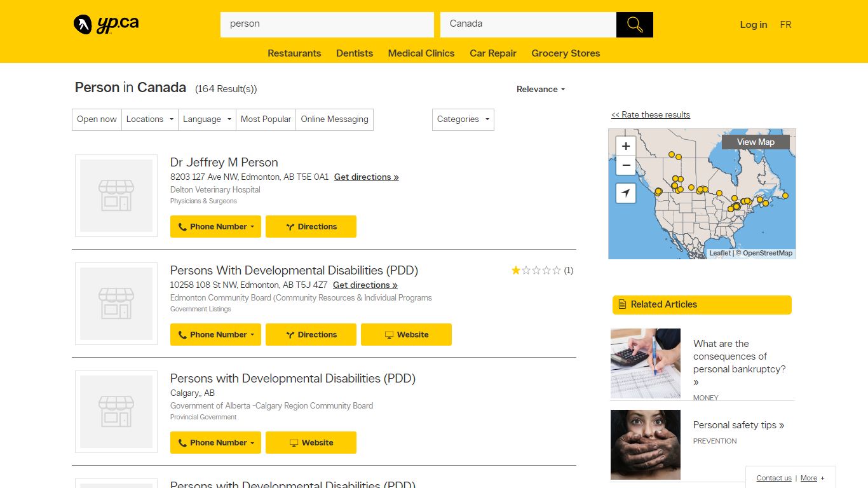
Task: Click Dr Jeffrey M Person placeholder storefront image
Action: coord(116,196)
